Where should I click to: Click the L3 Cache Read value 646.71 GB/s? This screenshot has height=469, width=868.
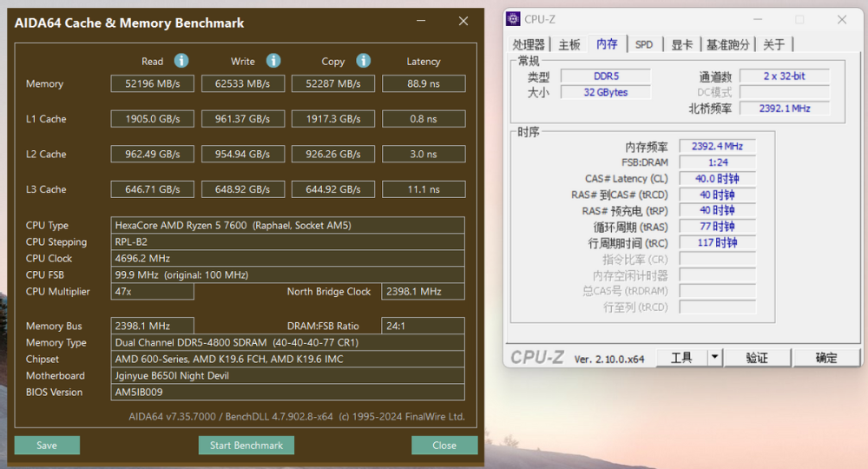152,189
